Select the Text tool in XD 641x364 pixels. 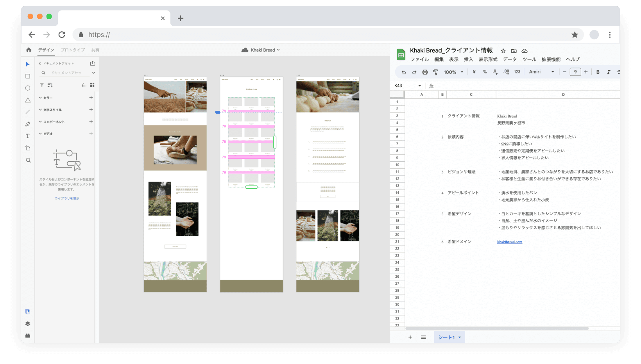coord(28,136)
